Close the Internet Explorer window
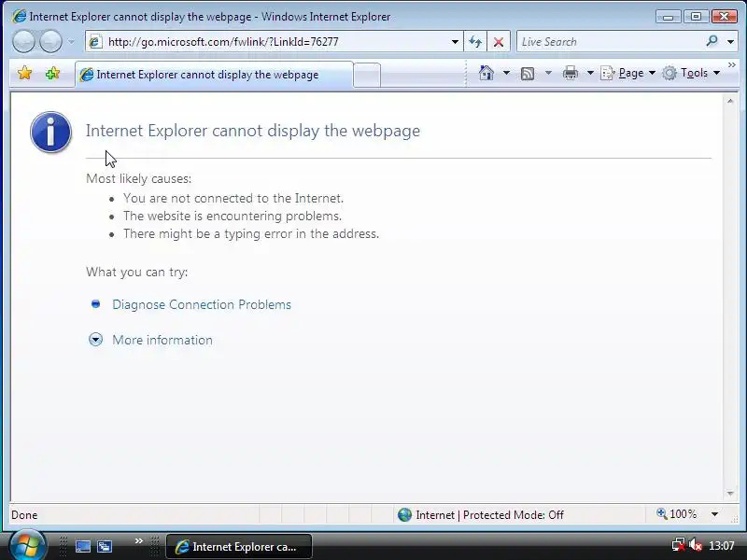747x560 pixels. 725,17
